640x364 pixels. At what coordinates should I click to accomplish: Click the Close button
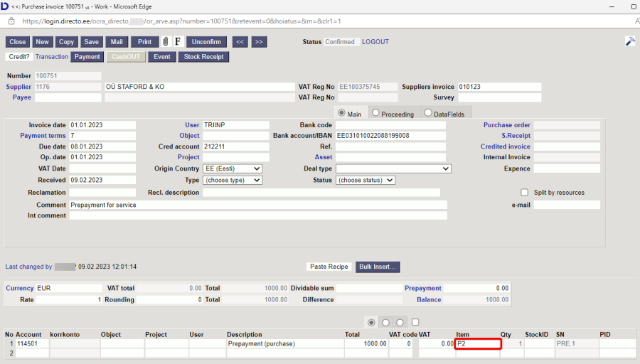[x=18, y=42]
